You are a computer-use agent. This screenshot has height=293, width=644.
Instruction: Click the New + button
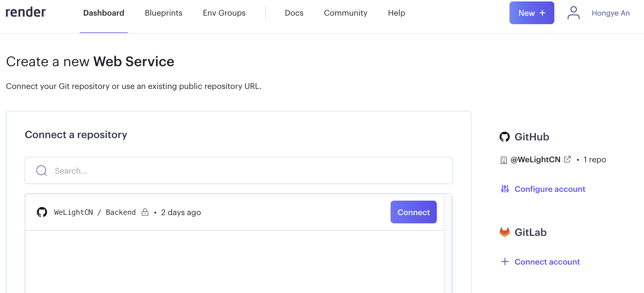point(532,13)
